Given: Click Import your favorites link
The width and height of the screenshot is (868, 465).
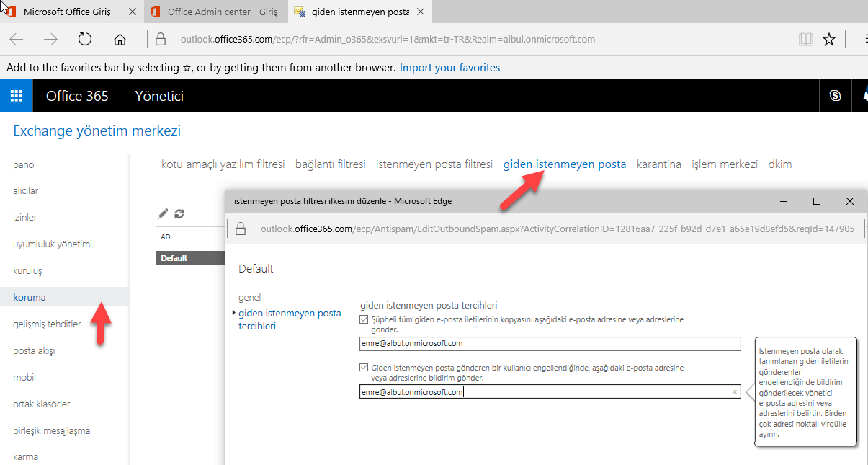Looking at the screenshot, I should click(x=449, y=68).
